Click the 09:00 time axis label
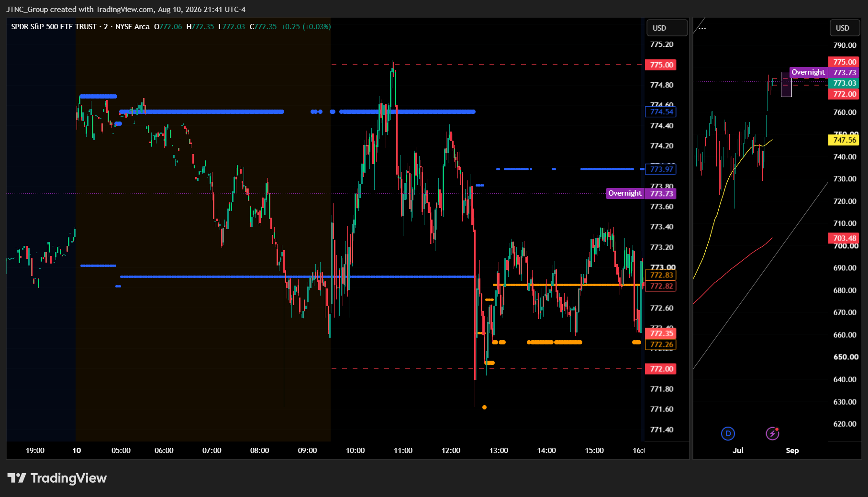Image resolution: width=868 pixels, height=497 pixels. pos(308,451)
